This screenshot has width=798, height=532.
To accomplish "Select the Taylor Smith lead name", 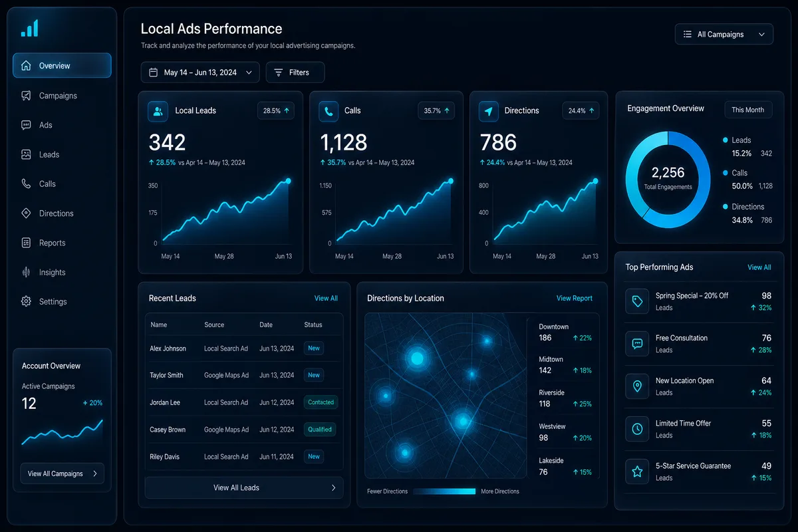I will point(166,376).
